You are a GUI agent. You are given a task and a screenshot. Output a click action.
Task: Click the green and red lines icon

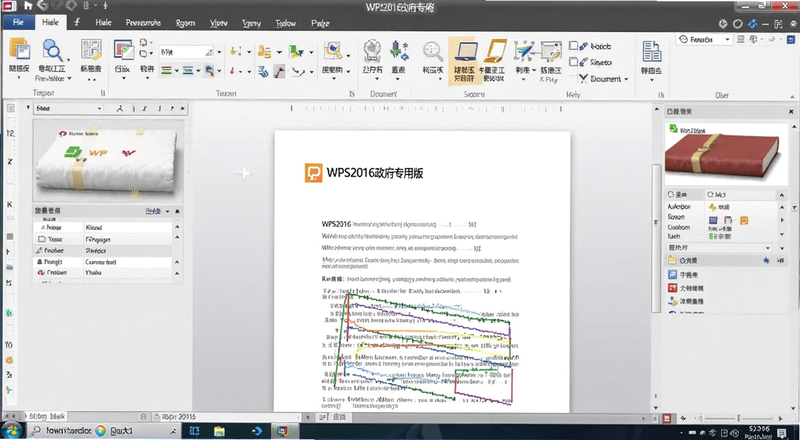[166, 70]
